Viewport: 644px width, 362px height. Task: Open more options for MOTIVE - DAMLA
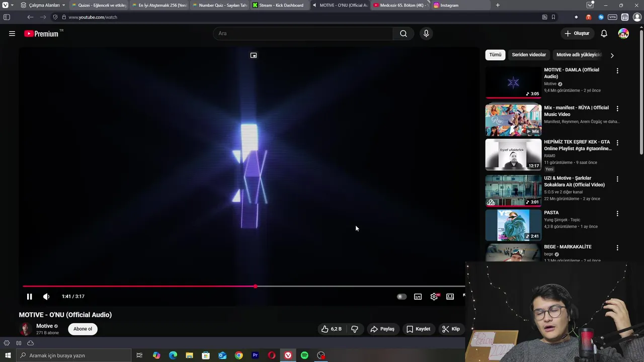coord(617,71)
